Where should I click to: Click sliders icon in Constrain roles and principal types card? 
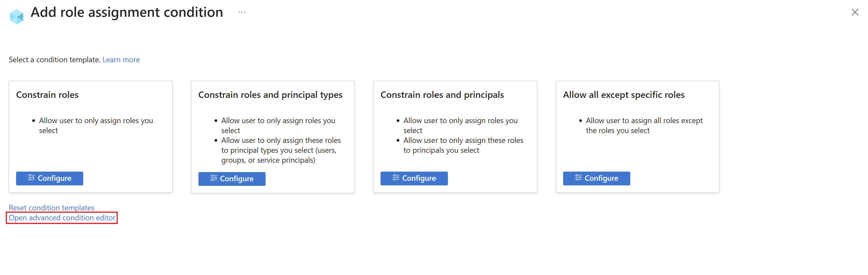pyautogui.click(x=214, y=178)
